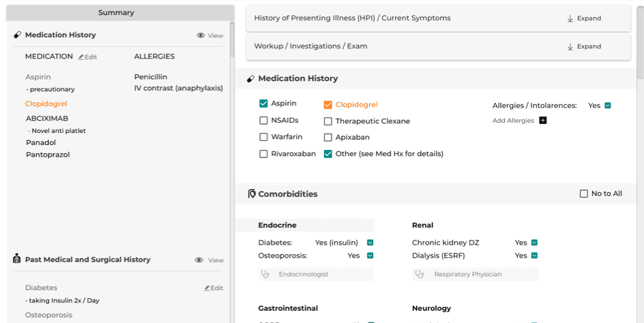Image resolution: width=644 pixels, height=323 pixels.
Task: Click the eye View icon for Past Medical History
Action: pyautogui.click(x=199, y=260)
